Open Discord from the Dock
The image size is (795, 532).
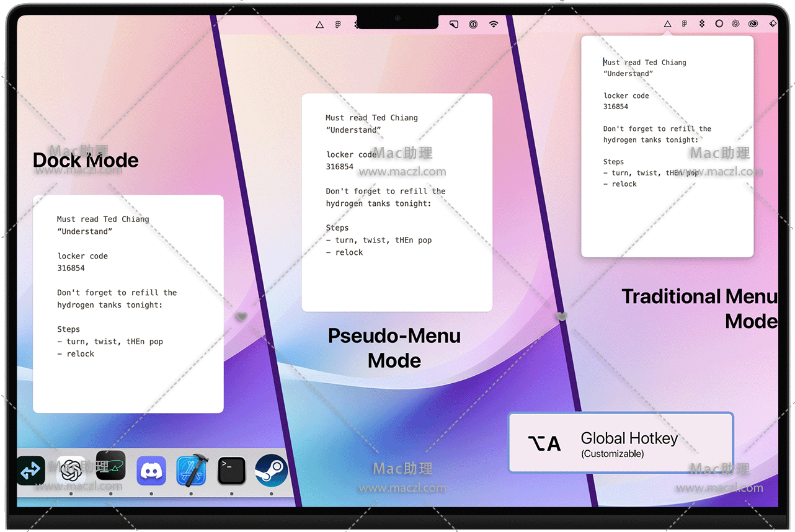click(151, 471)
